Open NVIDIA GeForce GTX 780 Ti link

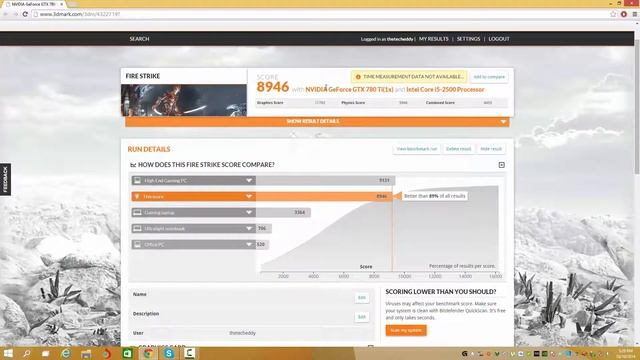click(x=349, y=89)
